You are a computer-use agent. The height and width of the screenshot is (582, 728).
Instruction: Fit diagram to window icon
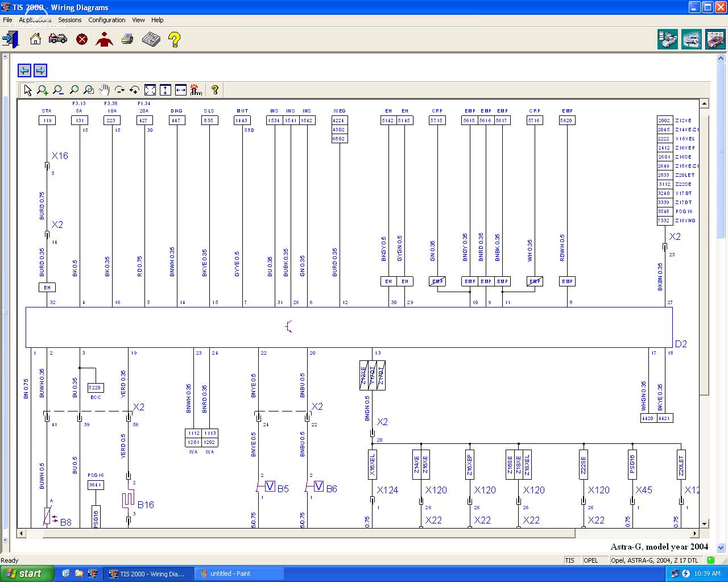pyautogui.click(x=150, y=90)
